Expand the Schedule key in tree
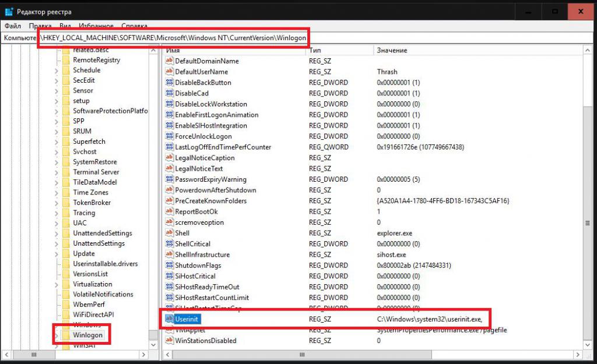This screenshot has width=597, height=364. (57, 70)
